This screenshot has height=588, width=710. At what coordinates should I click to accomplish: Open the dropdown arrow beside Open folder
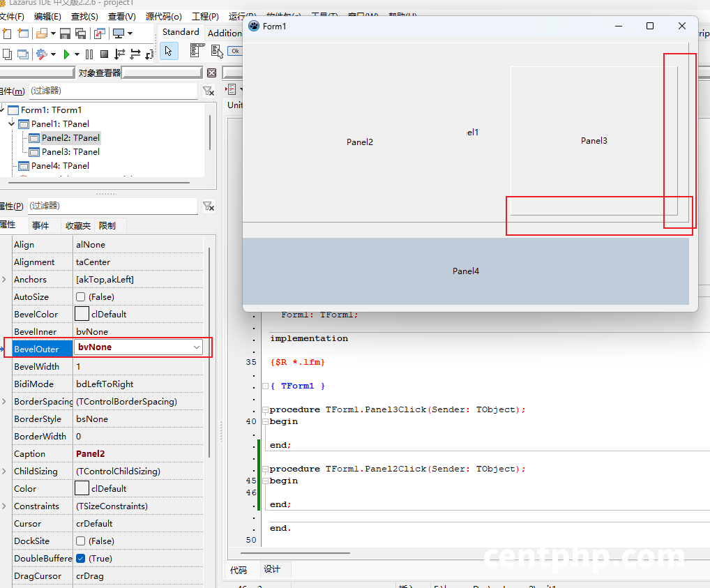(x=53, y=33)
